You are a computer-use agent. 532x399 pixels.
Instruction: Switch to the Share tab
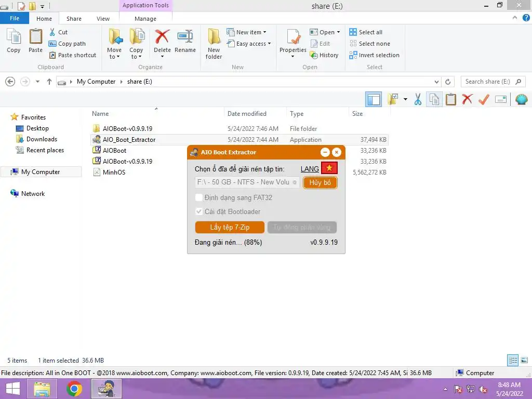[74, 19]
